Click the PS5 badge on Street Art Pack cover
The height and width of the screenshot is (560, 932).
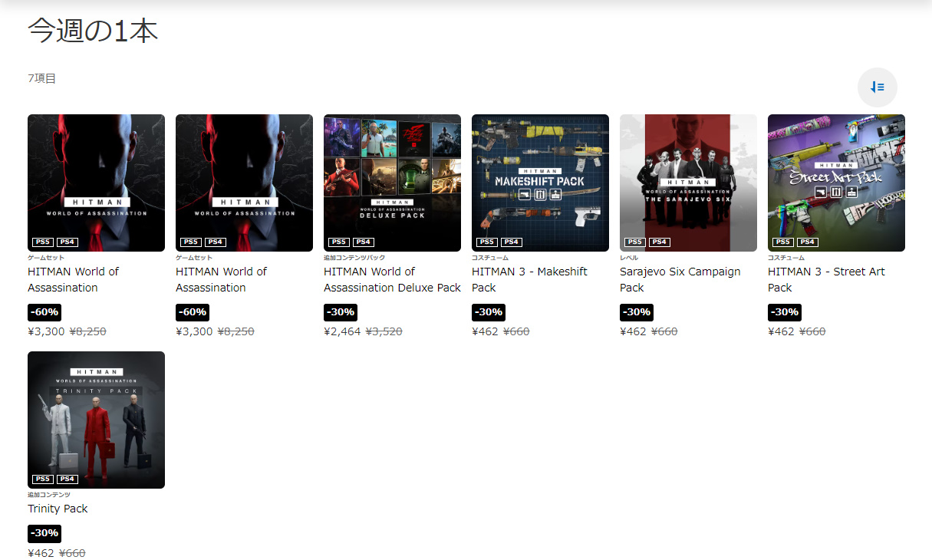click(x=783, y=242)
